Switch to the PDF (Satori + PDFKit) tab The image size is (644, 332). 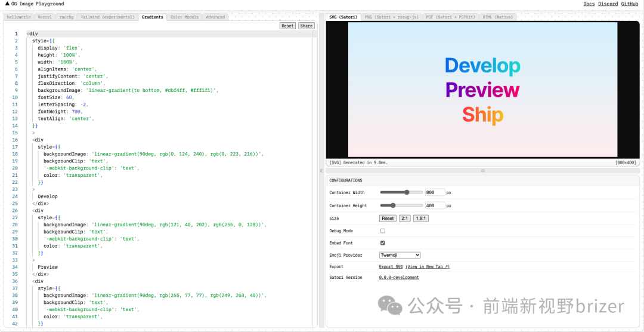(x=450, y=17)
